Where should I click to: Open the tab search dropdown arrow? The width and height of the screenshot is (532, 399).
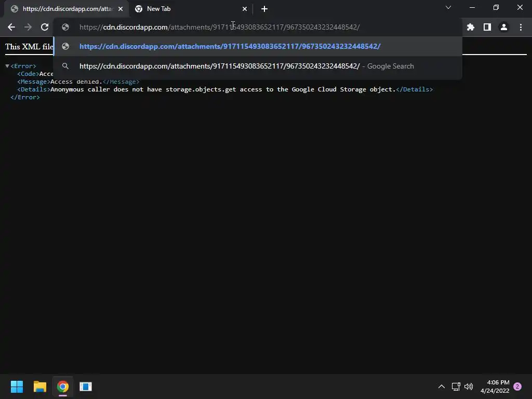448,7
